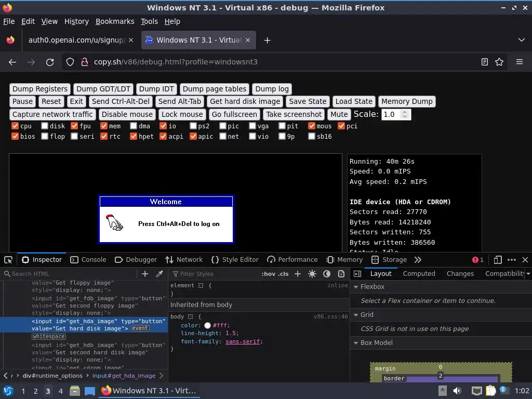Enable the disk logging checkbox
The height and width of the screenshot is (399, 532).
tap(45, 126)
